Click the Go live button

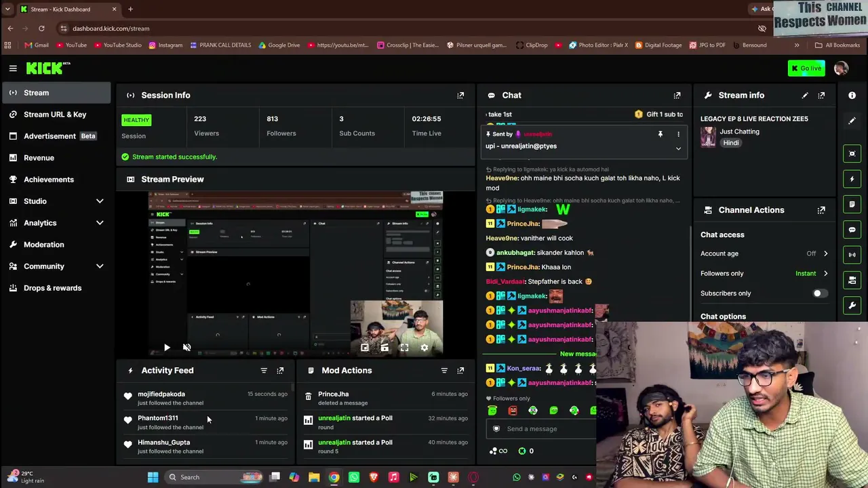pos(806,68)
